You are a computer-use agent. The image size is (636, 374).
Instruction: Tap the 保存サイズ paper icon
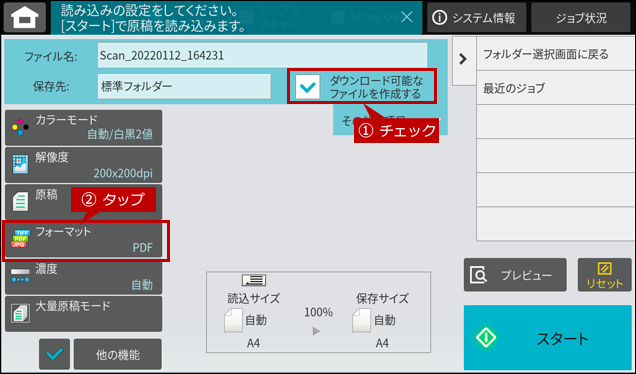click(x=361, y=320)
